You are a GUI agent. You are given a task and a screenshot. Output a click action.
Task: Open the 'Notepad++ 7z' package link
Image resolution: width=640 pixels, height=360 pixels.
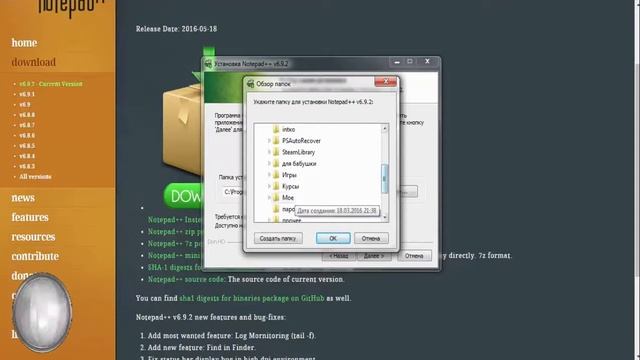(x=176, y=243)
